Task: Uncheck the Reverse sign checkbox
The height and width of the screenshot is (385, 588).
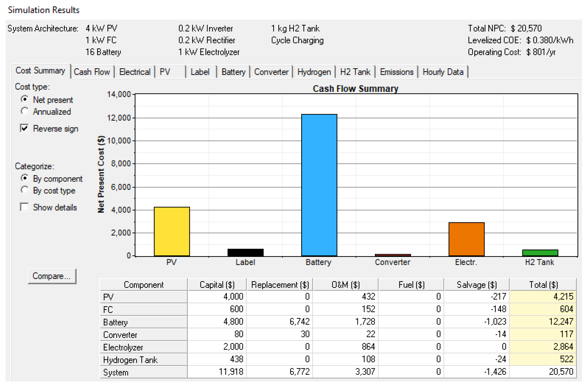Action: 24,128
